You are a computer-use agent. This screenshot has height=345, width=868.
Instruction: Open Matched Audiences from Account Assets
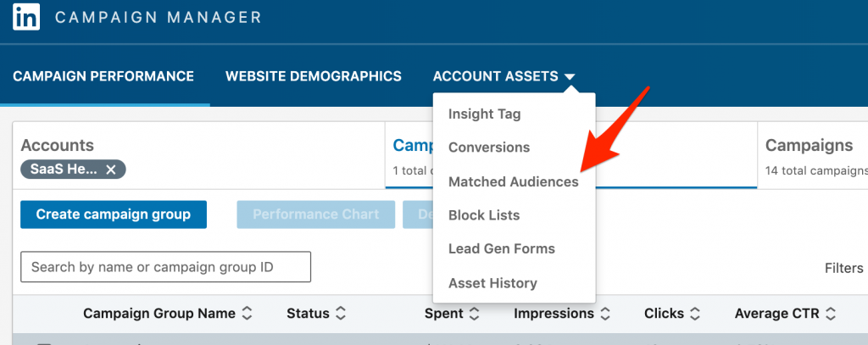click(513, 181)
